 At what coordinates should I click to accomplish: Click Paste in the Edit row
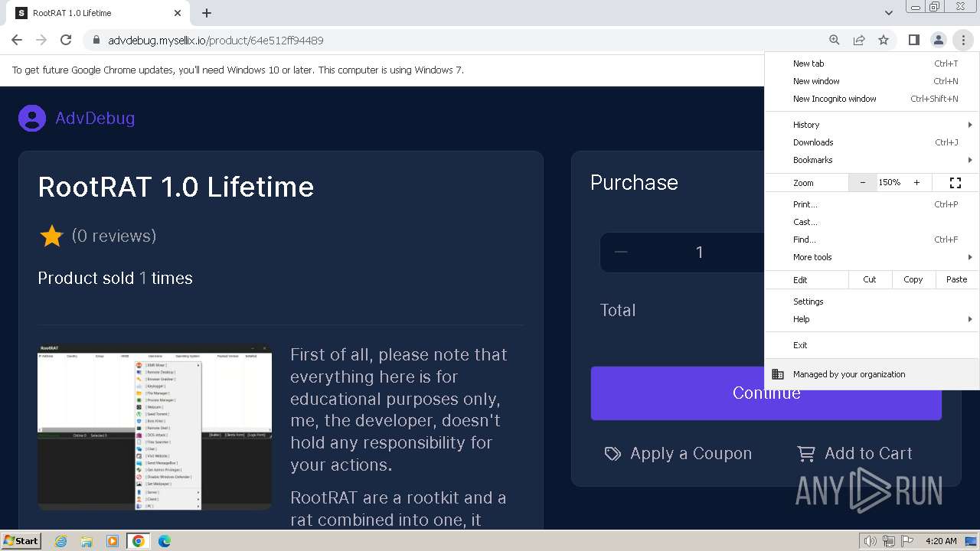pyautogui.click(x=956, y=279)
